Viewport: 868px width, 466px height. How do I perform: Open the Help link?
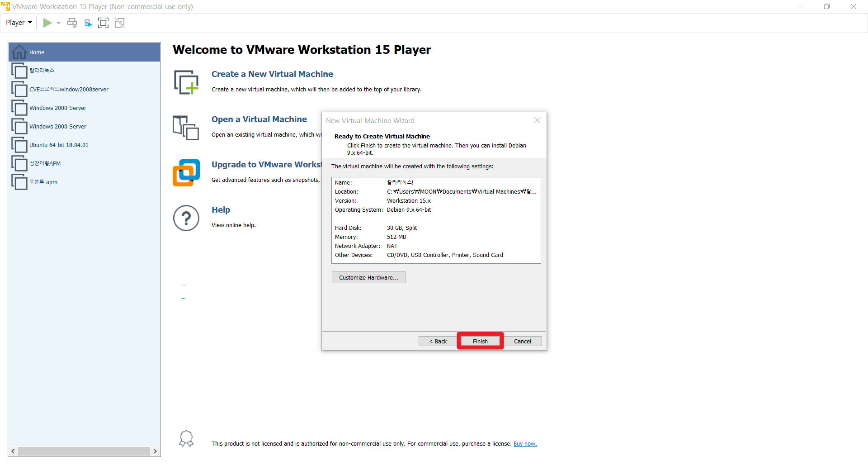point(221,210)
